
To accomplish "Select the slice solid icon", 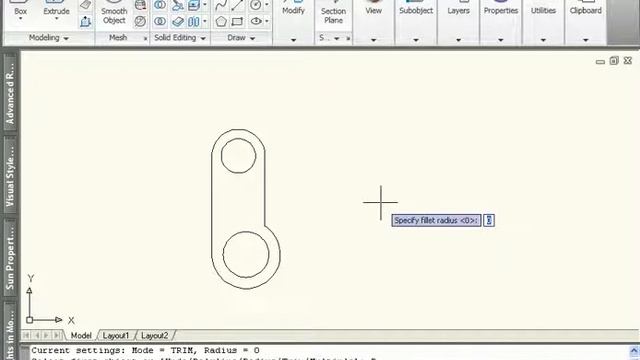I will [177, 5].
